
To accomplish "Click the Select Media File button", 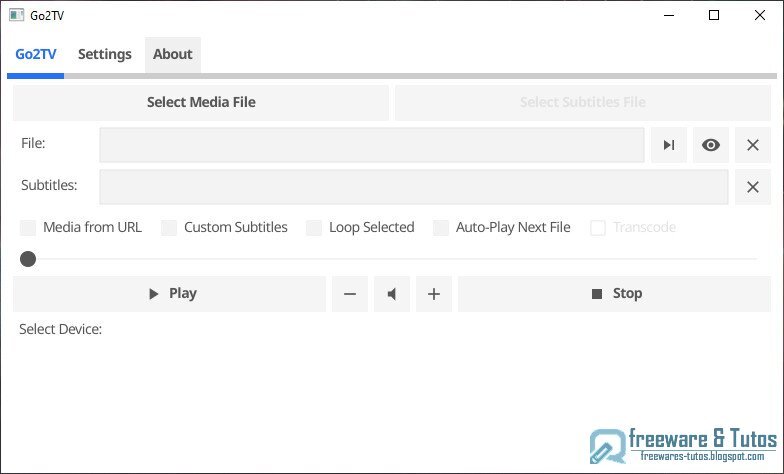I will point(201,102).
